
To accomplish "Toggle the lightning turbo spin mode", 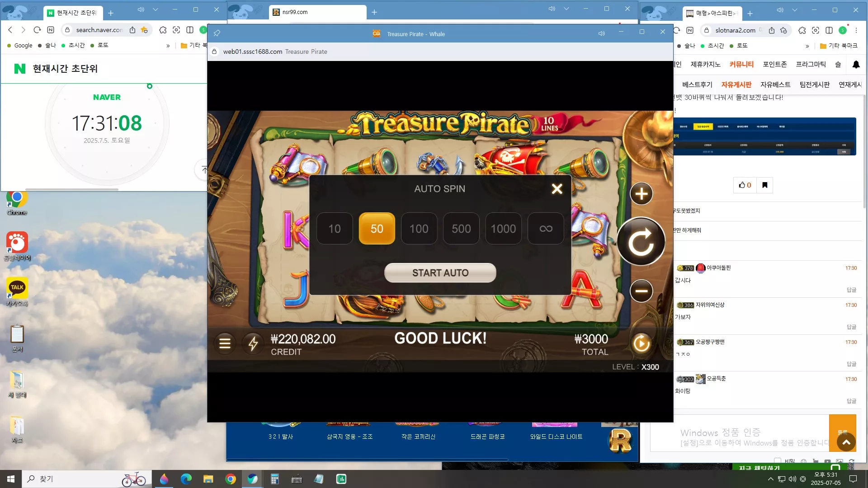I will pos(253,344).
